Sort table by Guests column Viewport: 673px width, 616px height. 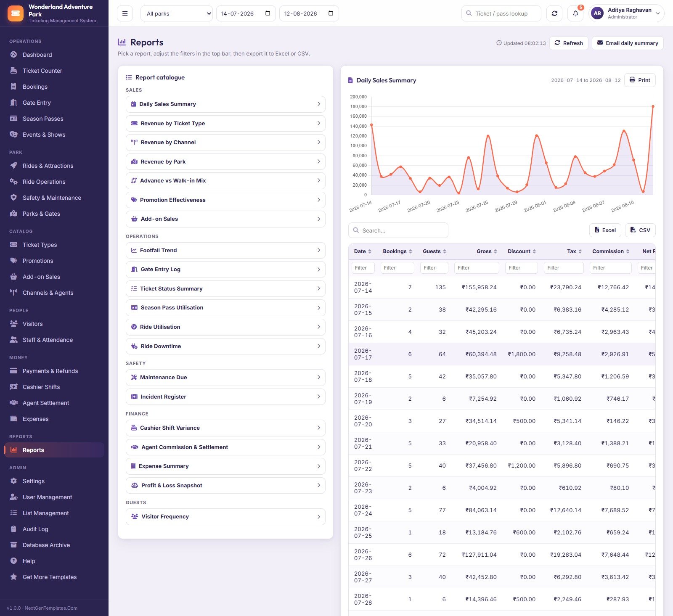coord(434,251)
